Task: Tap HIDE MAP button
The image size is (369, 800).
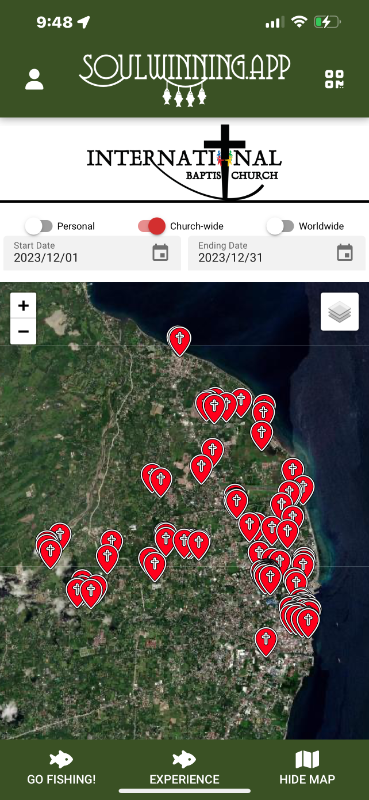Action: (307, 768)
